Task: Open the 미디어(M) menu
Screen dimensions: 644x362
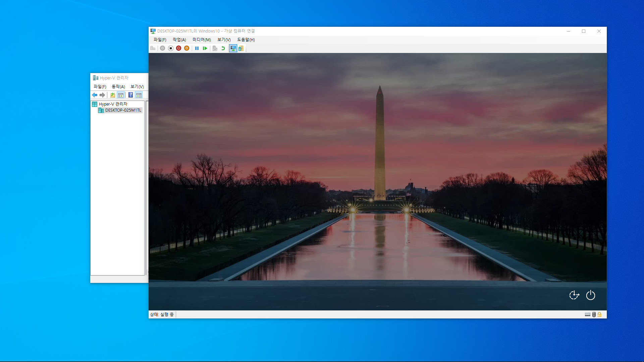Action: coord(202,40)
